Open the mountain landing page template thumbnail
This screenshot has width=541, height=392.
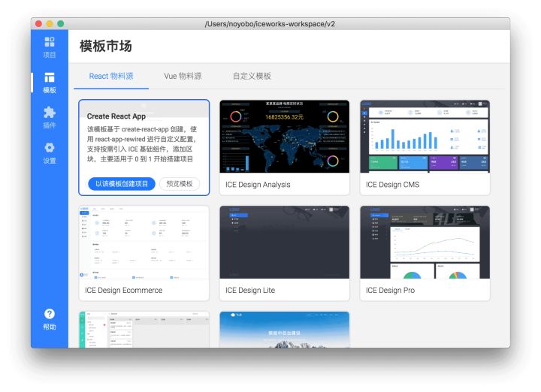coord(284,330)
